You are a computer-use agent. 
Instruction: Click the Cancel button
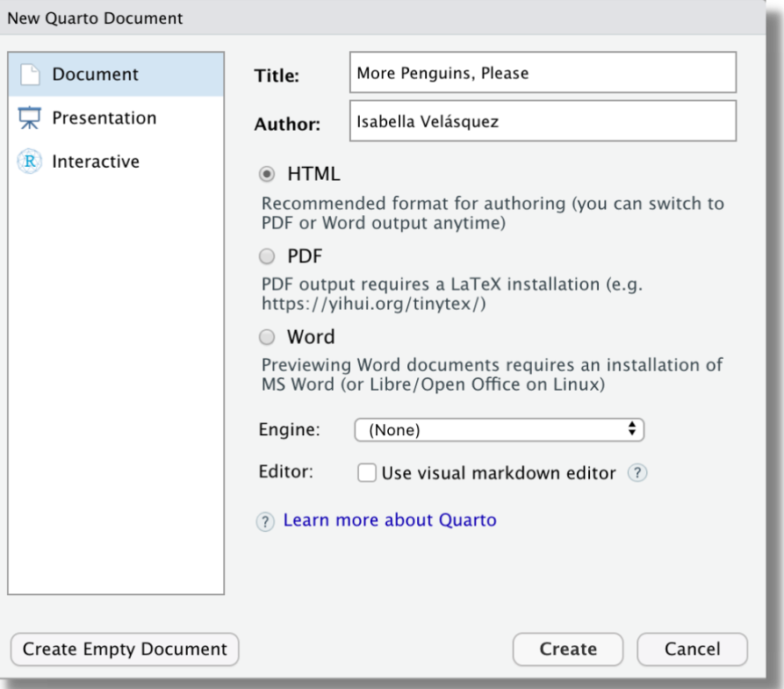[692, 650]
